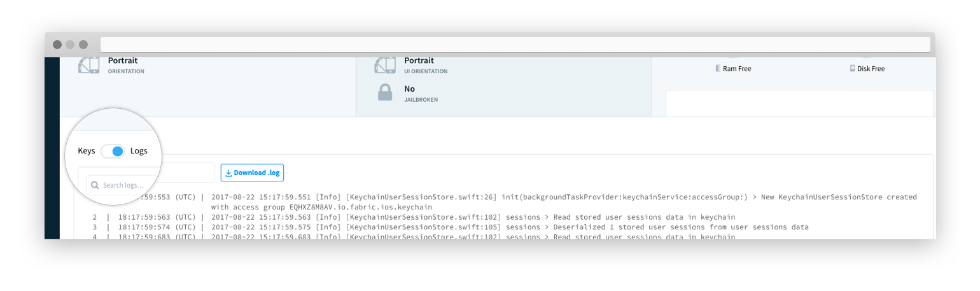Click the dark left sidebar strip
Viewport: 980px width, 291px height.
click(52, 148)
